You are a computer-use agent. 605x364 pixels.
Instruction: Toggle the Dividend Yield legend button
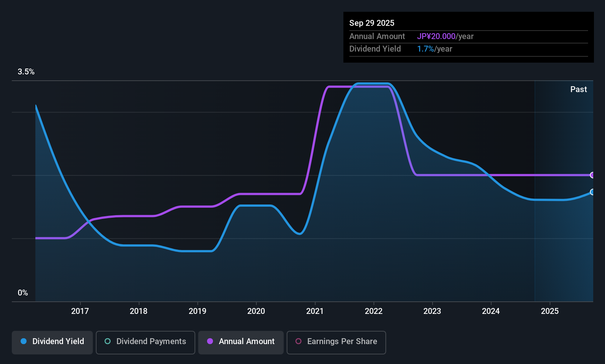click(x=52, y=342)
